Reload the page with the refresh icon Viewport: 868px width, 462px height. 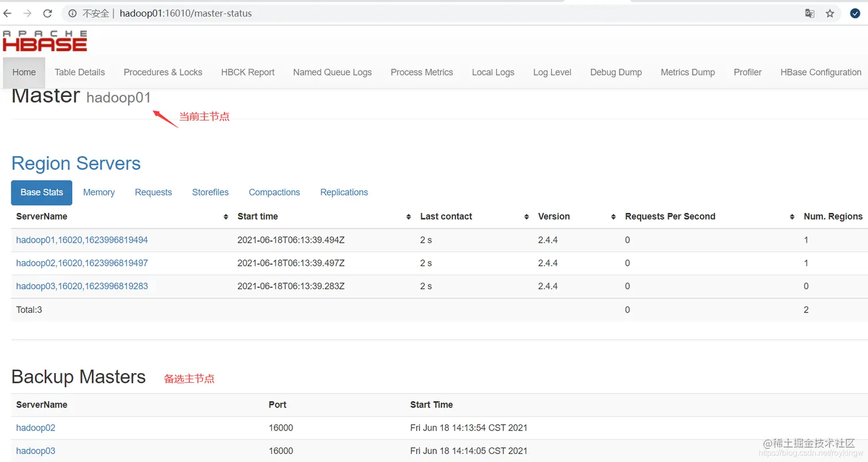pos(48,13)
